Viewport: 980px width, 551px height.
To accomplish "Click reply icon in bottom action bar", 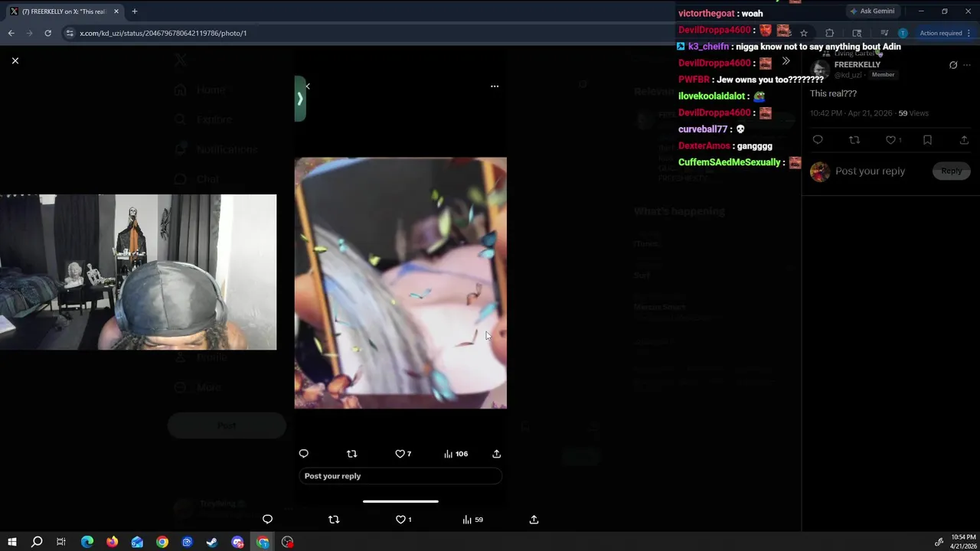I will coord(267,520).
